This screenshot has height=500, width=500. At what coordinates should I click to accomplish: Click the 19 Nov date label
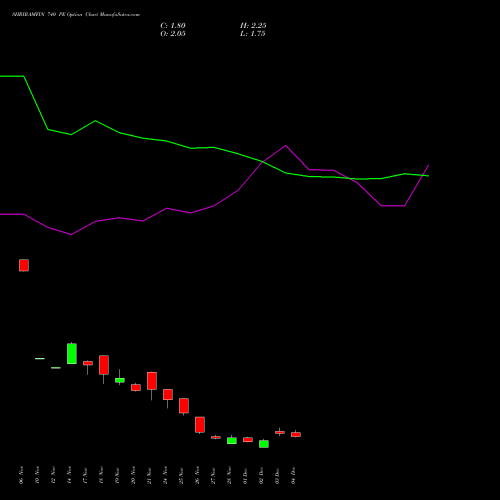(118, 475)
